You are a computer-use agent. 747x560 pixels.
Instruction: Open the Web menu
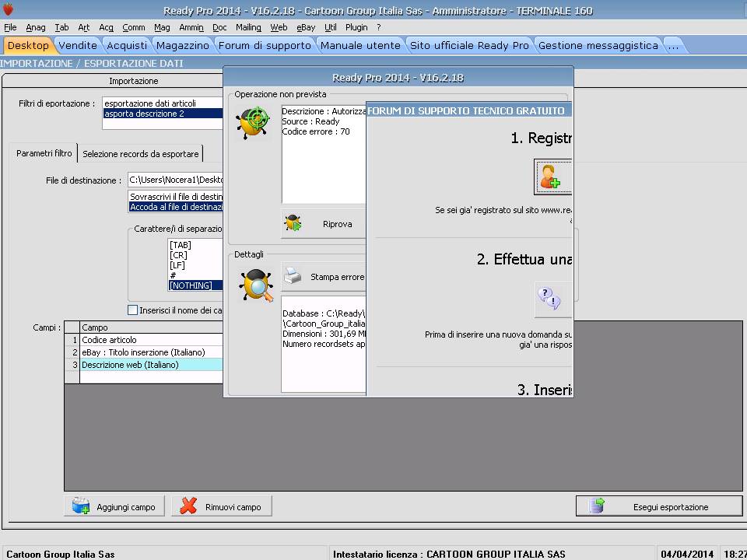tap(279, 28)
